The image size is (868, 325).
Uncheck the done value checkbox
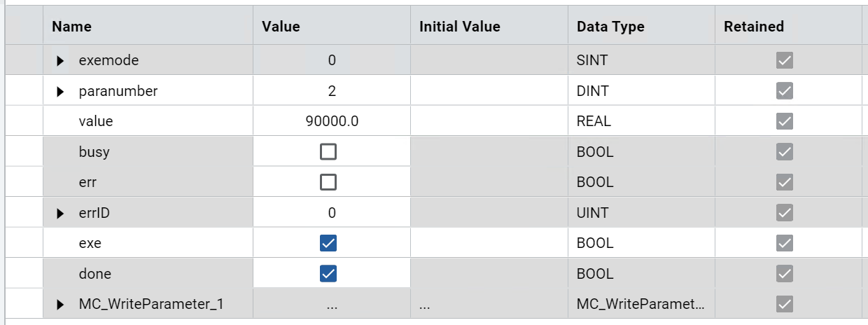click(328, 274)
